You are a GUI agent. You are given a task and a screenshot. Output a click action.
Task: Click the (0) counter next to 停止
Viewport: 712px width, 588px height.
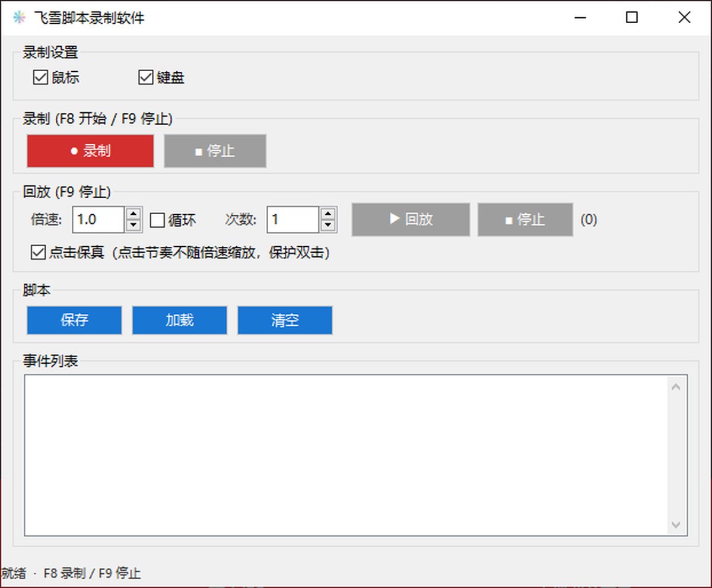[x=589, y=220]
